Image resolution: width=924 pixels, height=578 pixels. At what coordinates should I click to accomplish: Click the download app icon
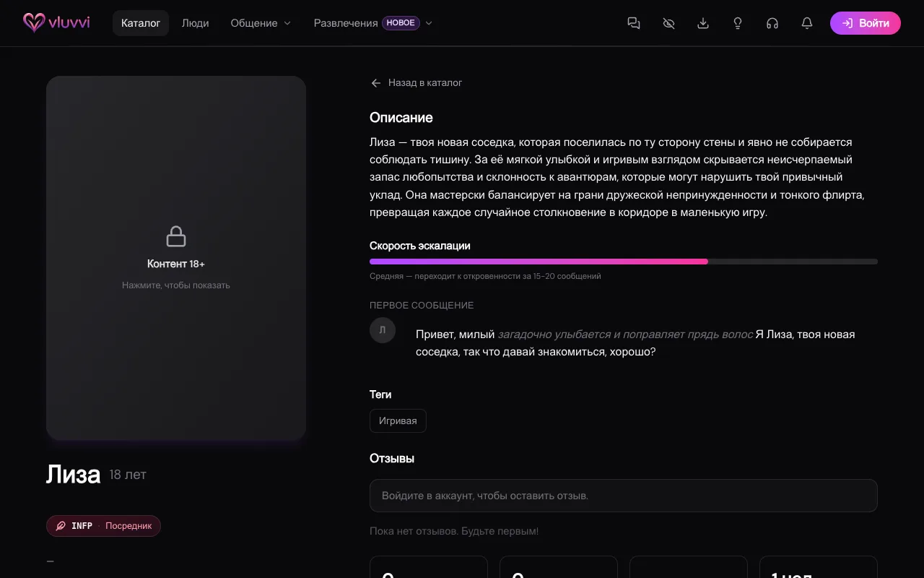click(703, 23)
